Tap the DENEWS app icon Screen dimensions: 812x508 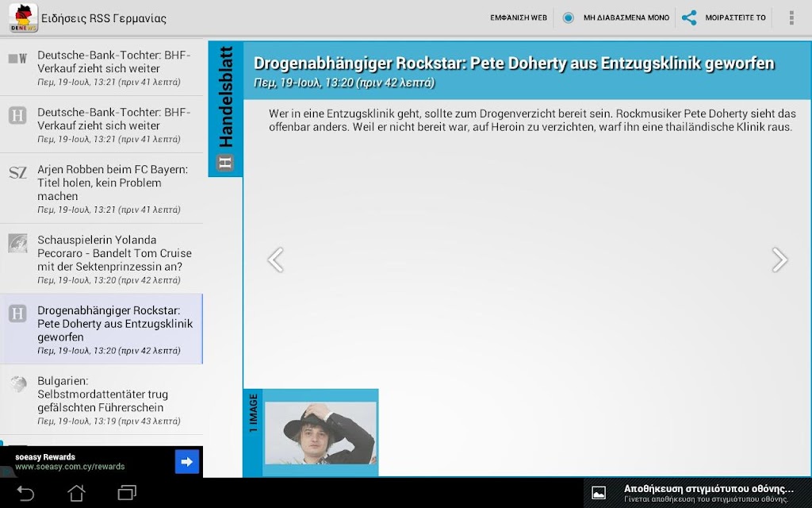[23, 17]
